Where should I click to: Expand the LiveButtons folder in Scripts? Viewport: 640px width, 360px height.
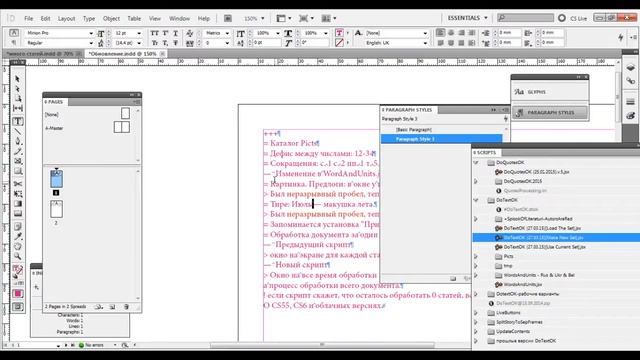click(476, 313)
